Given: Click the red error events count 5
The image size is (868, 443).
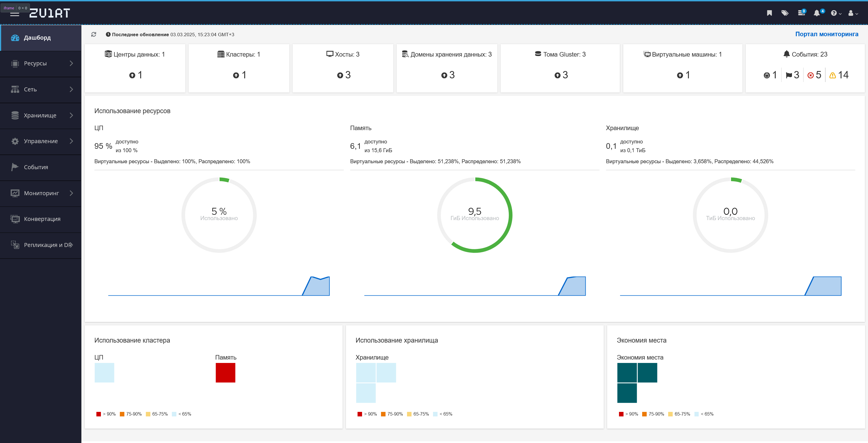Looking at the screenshot, I should tap(814, 75).
